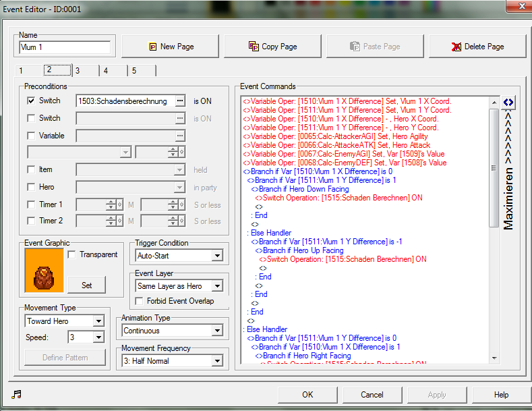Click the Maximieren expand arrows icon
The image size is (532, 411).
[x=508, y=103]
